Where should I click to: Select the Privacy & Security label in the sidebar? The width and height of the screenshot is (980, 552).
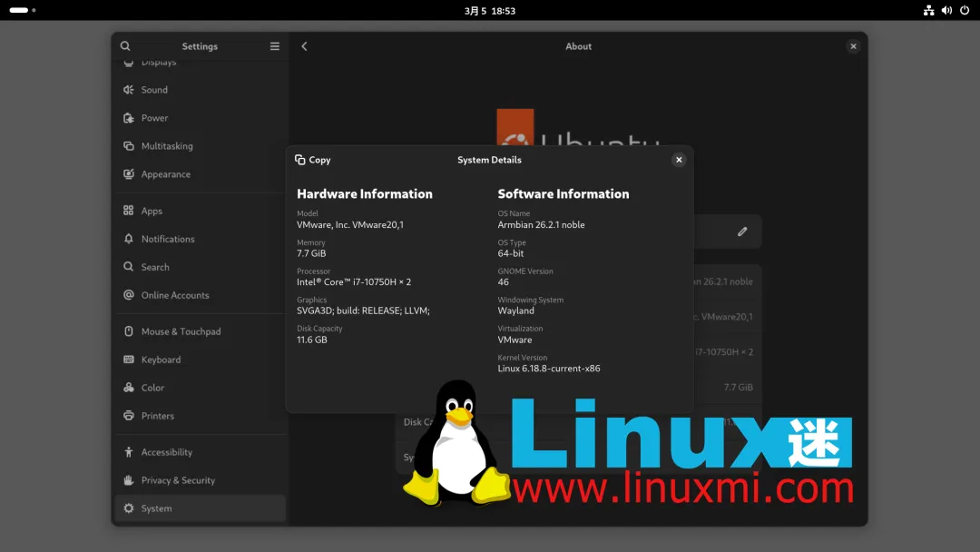coord(178,480)
